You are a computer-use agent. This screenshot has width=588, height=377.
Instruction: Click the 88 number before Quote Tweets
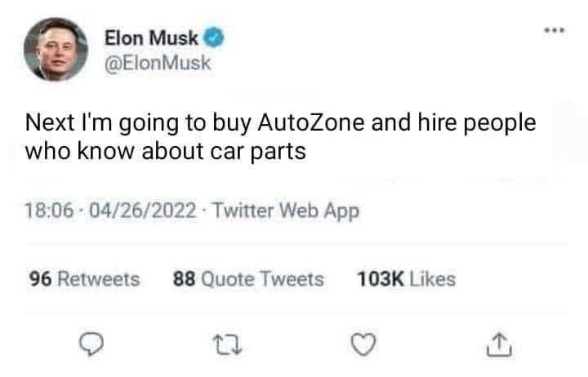pos(184,280)
